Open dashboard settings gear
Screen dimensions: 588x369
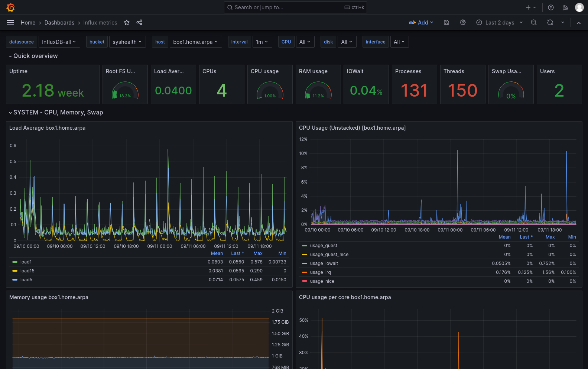[463, 23]
